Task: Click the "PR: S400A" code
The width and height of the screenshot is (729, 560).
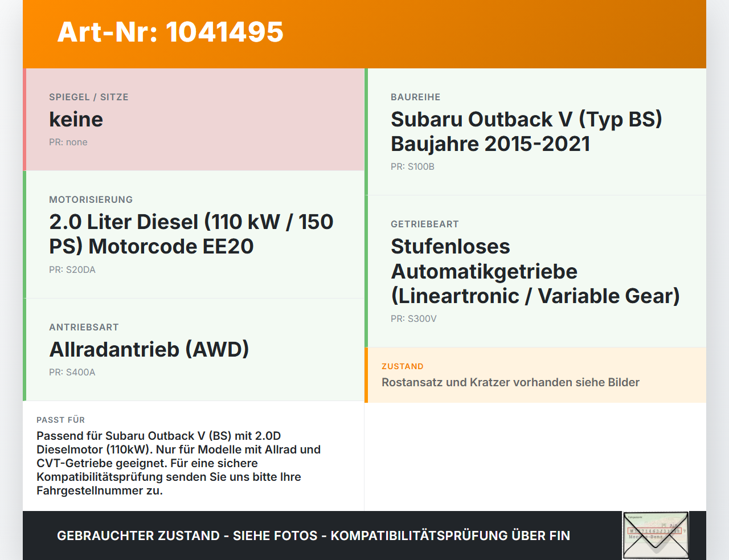Action: [x=72, y=373]
